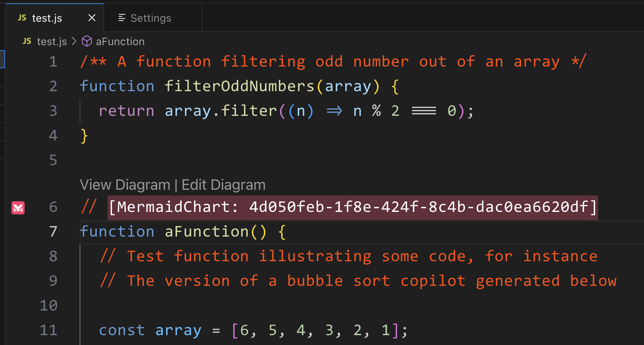This screenshot has height=345, width=644.
Task: Select the test.js tab
Action: coord(47,18)
